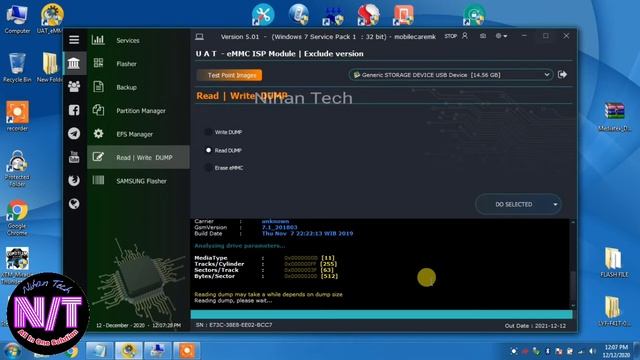Screen dimensions: 640x360
Task: Click the SAMSUNG Flasher barcode icon
Action: 98,180
